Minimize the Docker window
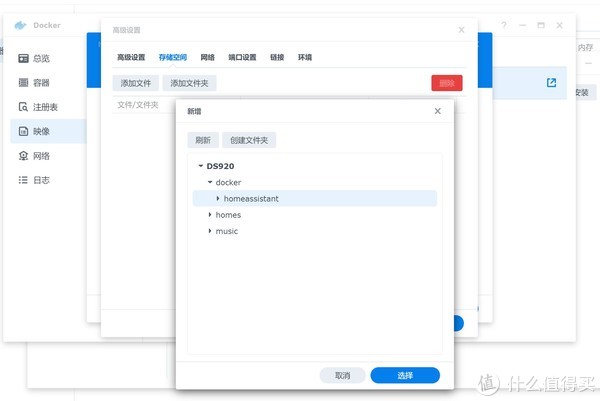The width and height of the screenshot is (600, 401). click(x=522, y=25)
